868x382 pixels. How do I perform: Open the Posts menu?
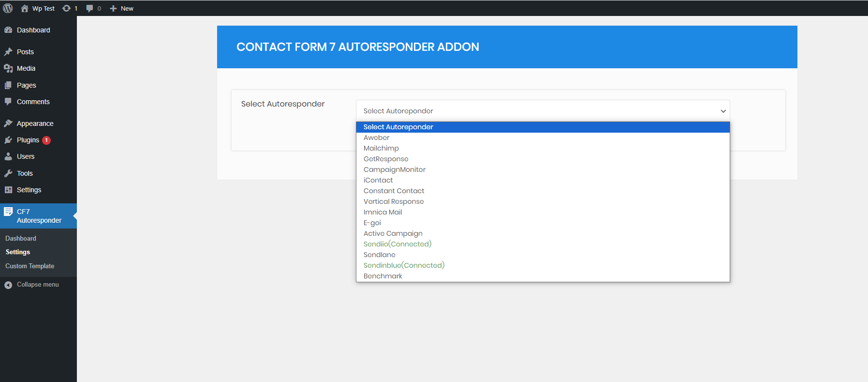[x=38, y=52]
